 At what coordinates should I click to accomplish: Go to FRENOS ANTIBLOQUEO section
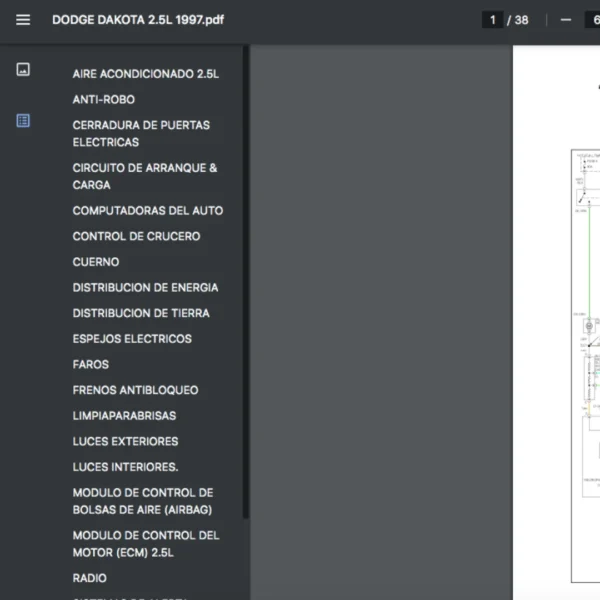tap(135, 390)
